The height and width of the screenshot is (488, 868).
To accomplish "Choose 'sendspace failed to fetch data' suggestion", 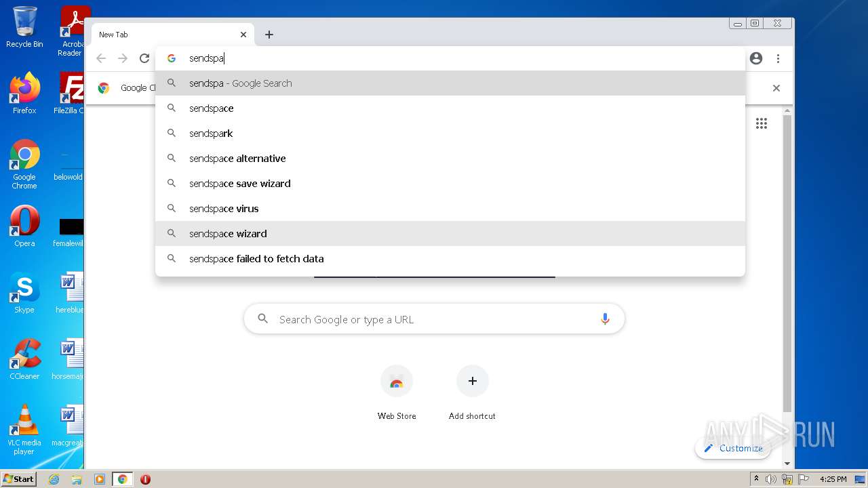I will coord(450,259).
